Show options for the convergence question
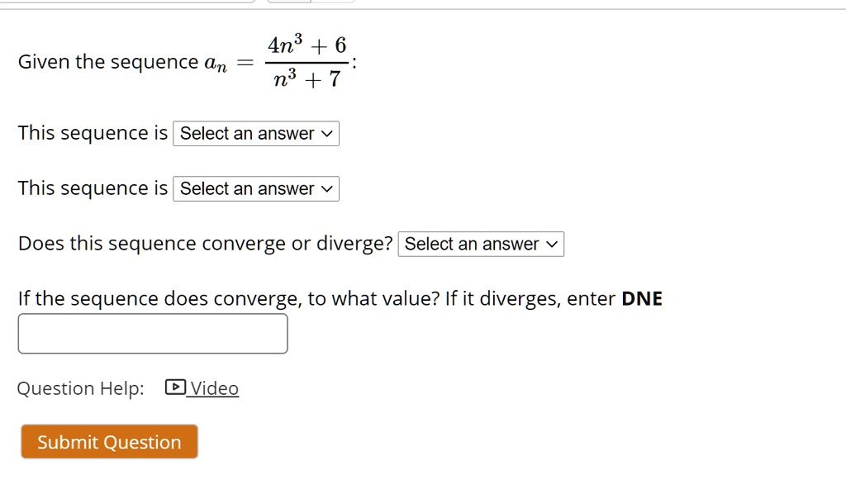This screenshot has width=846, height=504. 481,244
